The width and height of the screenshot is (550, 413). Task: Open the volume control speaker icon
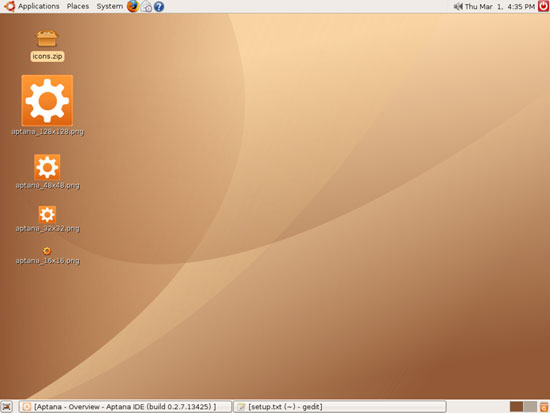point(458,6)
